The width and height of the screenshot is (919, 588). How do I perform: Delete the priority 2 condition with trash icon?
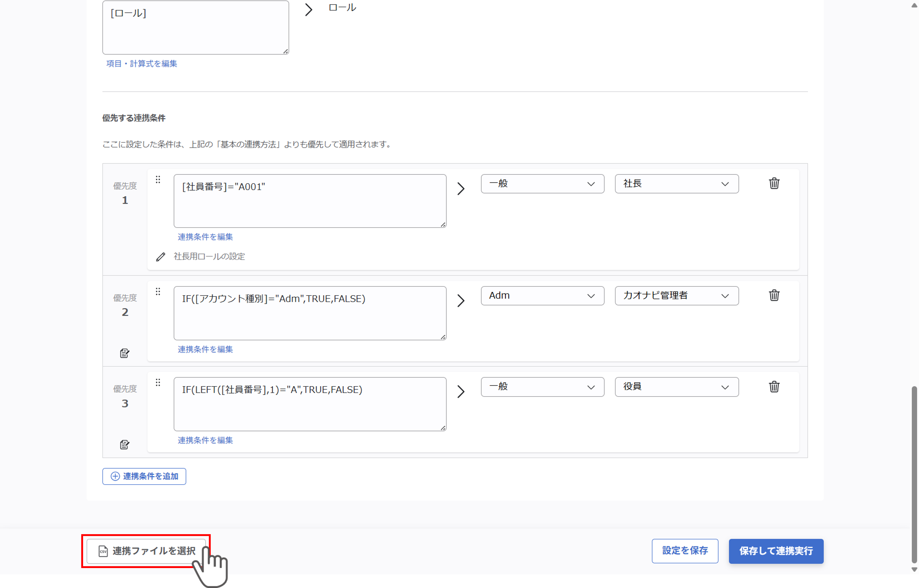coord(774,295)
